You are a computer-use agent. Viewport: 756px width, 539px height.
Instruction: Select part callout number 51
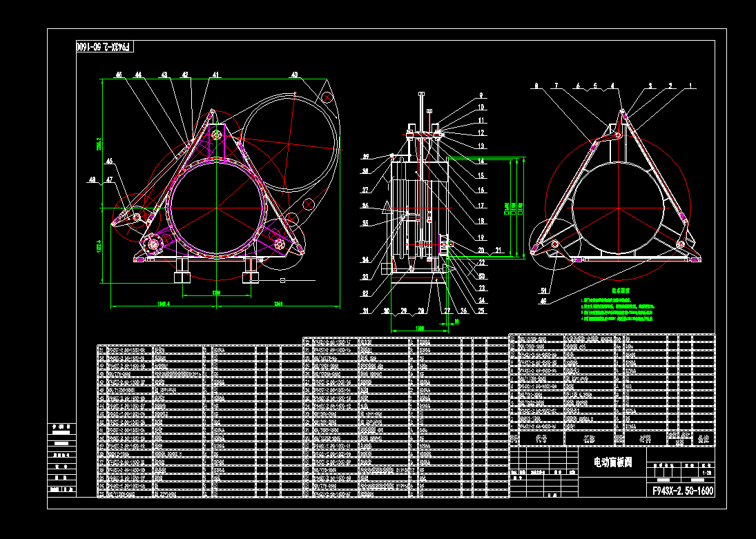[x=543, y=291]
